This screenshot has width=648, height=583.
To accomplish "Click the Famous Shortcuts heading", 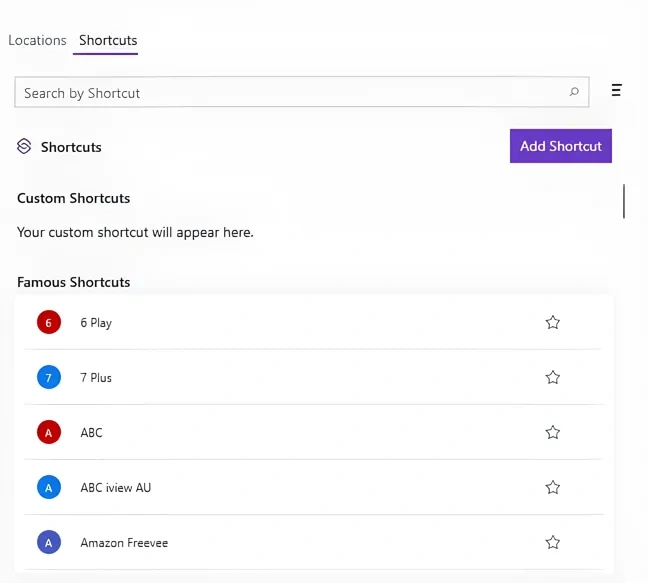I will [74, 282].
